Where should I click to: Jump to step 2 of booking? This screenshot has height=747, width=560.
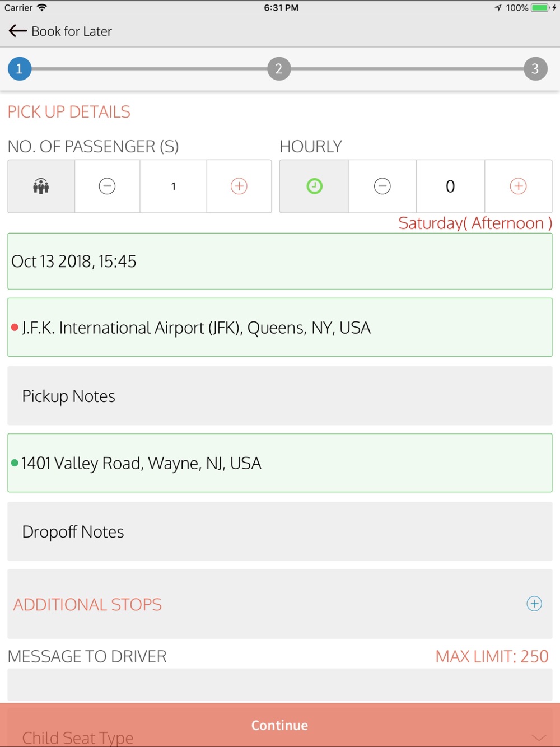[279, 69]
